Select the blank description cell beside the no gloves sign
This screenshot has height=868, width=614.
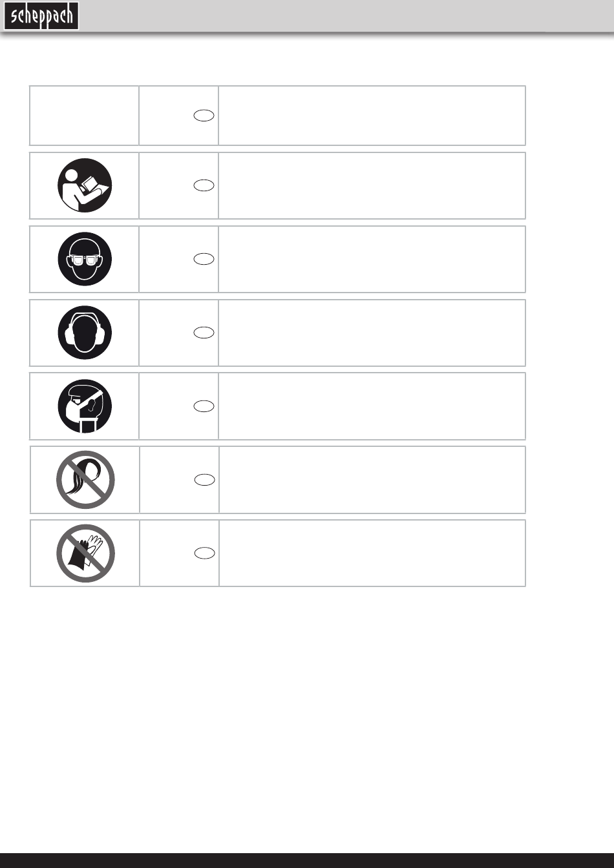tap(372, 553)
